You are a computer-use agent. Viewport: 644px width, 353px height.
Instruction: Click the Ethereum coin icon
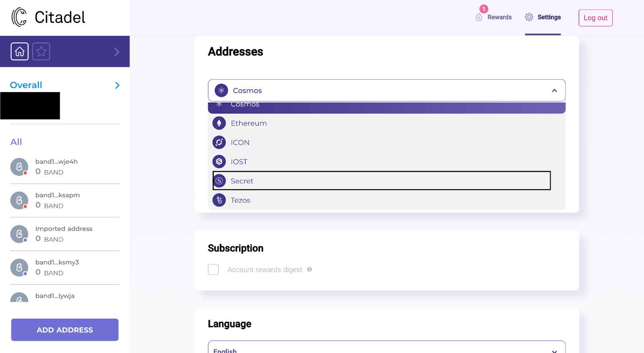coord(219,123)
